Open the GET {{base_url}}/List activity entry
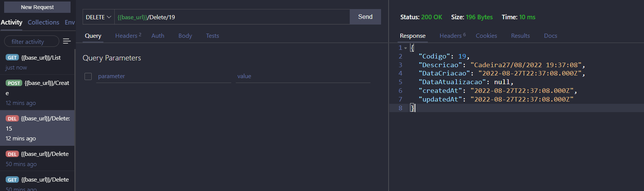Image resolution: width=644 pixels, height=191 pixels. 37,62
